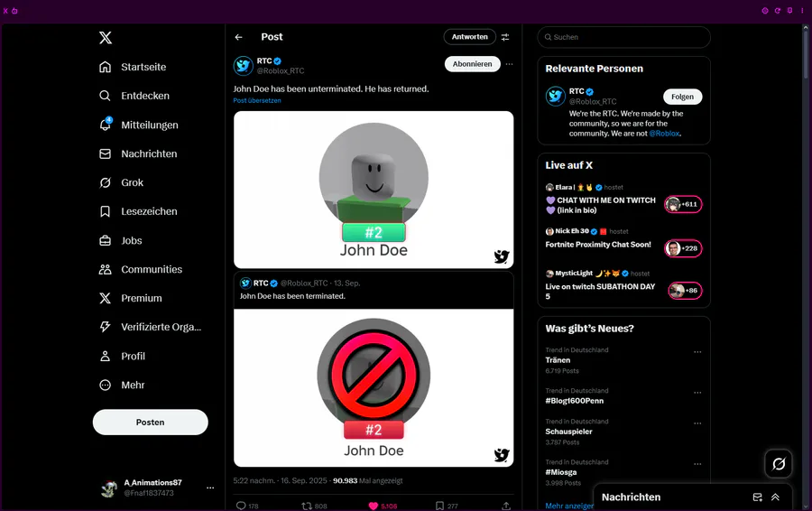
Task: Open the quoted John Doe terminated image
Action: coord(374,387)
